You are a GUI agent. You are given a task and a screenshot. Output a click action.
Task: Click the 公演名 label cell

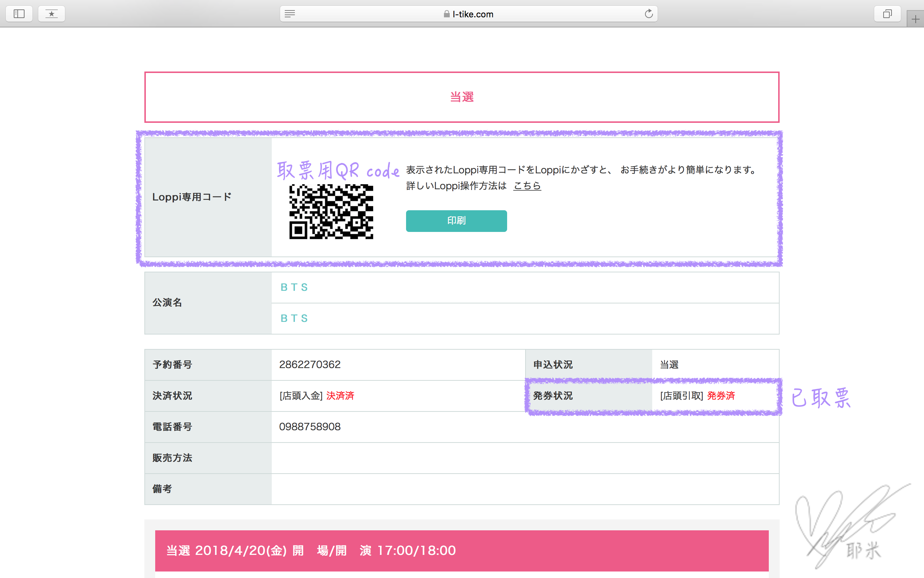(208, 303)
